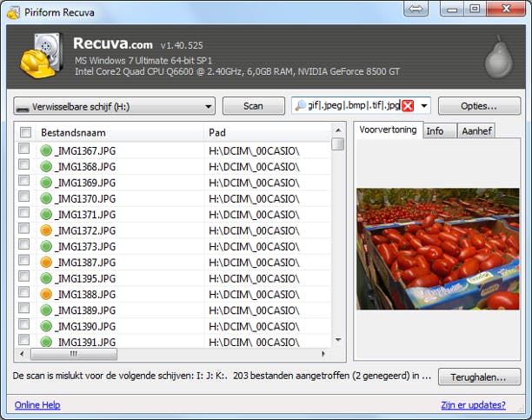Check the box for _IMG1368.JPG
The width and height of the screenshot is (532, 420).
(x=23, y=164)
